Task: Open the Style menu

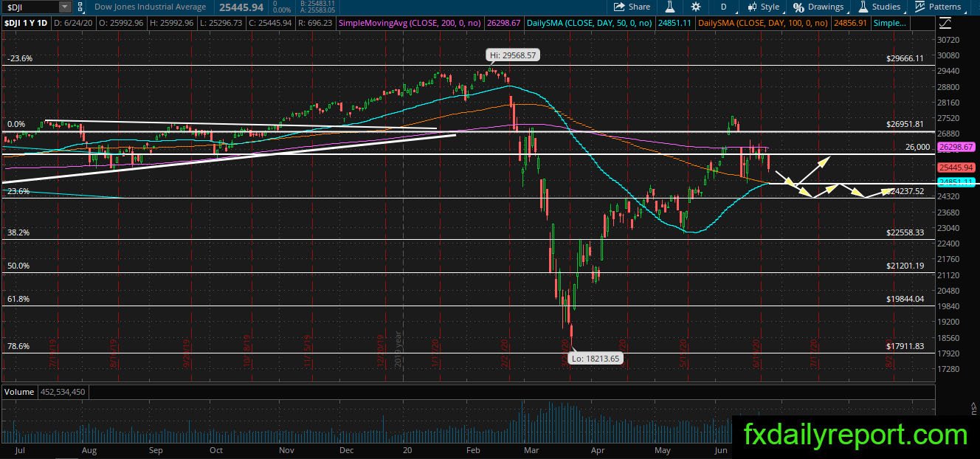Action: pyautogui.click(x=764, y=7)
